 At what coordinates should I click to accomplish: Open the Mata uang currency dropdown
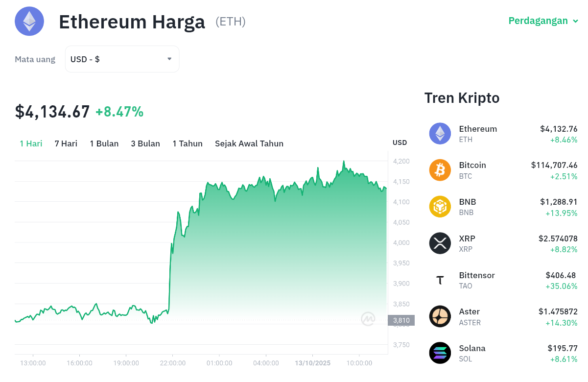(122, 59)
